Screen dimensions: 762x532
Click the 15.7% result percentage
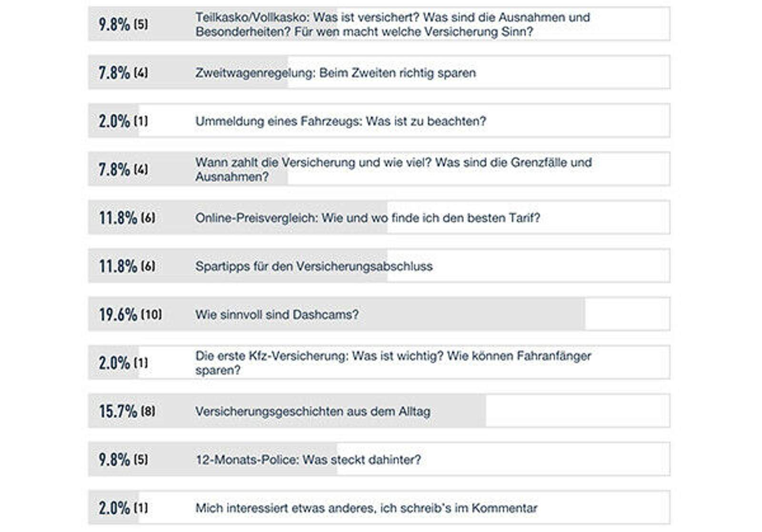pos(118,411)
